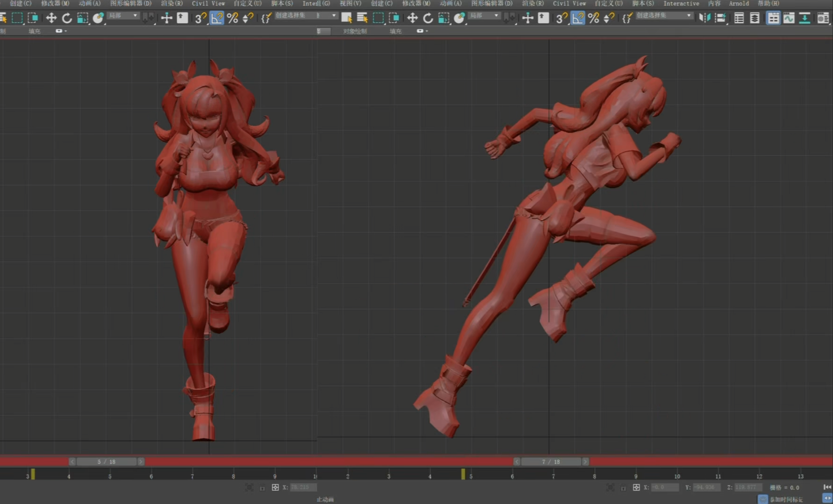Toggle the Scene Explorer button
The width and height of the screenshot is (833, 504).
coord(739,18)
